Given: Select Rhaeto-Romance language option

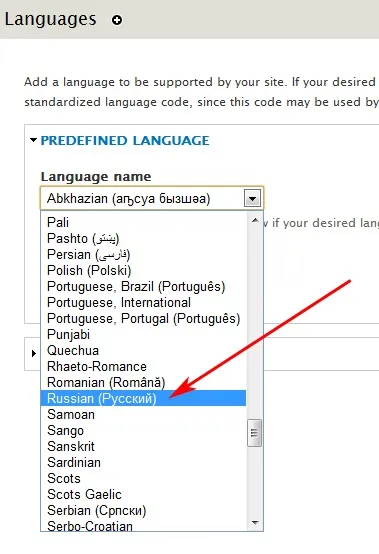Looking at the screenshot, I should coord(143,367).
